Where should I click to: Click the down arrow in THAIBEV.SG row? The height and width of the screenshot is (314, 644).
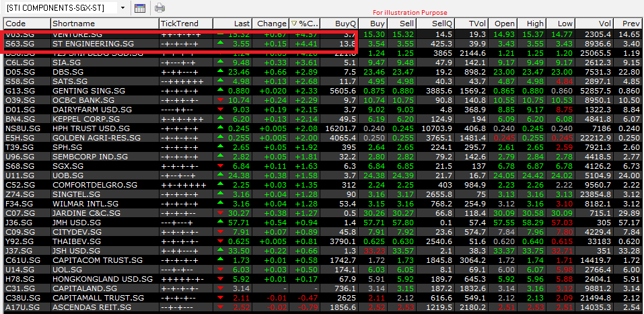coord(220,241)
